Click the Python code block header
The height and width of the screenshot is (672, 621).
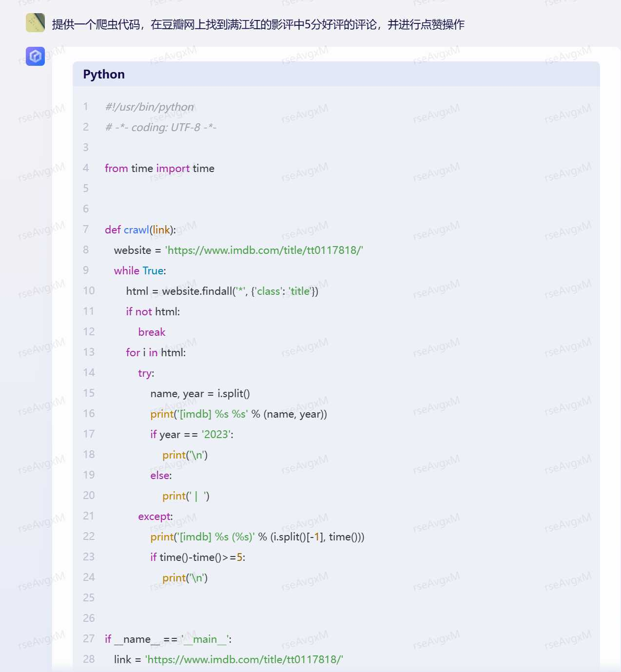[336, 74]
